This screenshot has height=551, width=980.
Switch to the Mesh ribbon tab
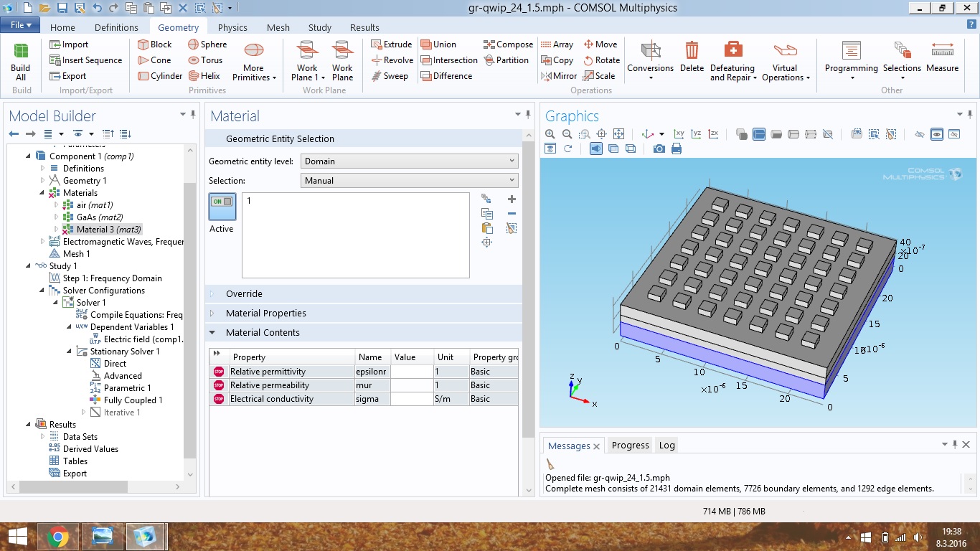pos(278,27)
